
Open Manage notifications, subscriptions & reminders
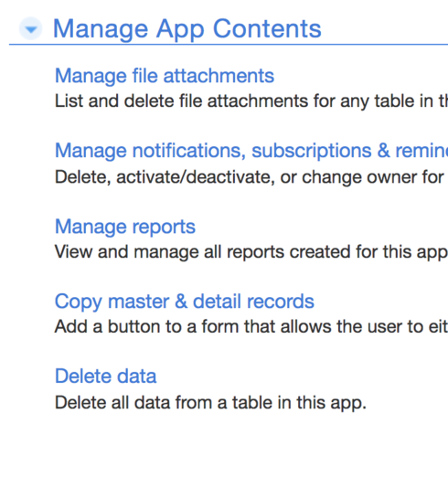(x=251, y=151)
